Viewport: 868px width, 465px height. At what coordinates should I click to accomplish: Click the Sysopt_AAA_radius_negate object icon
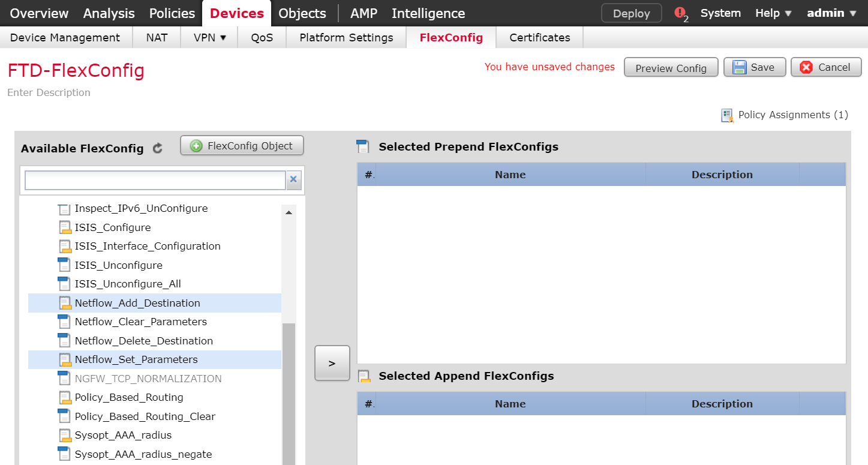pos(64,454)
